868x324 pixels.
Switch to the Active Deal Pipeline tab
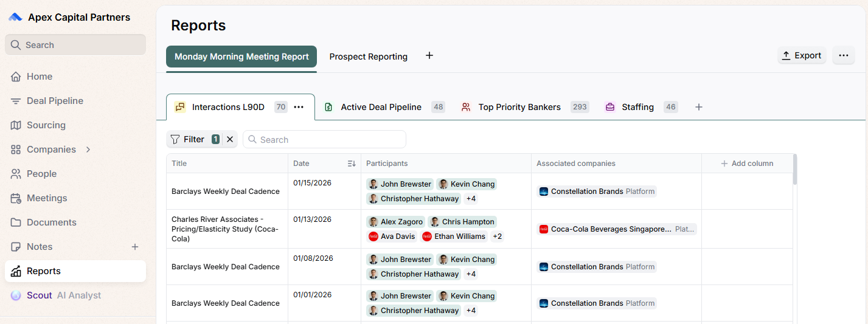click(383, 107)
